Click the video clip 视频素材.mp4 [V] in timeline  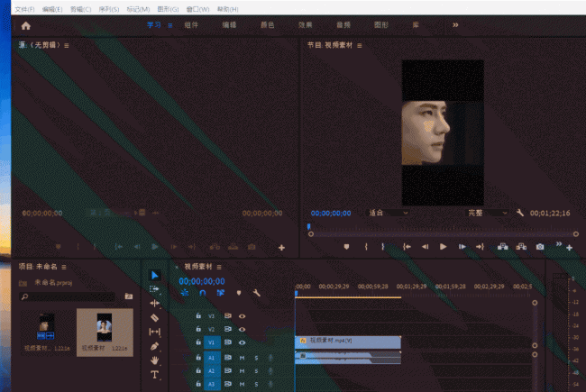point(348,342)
